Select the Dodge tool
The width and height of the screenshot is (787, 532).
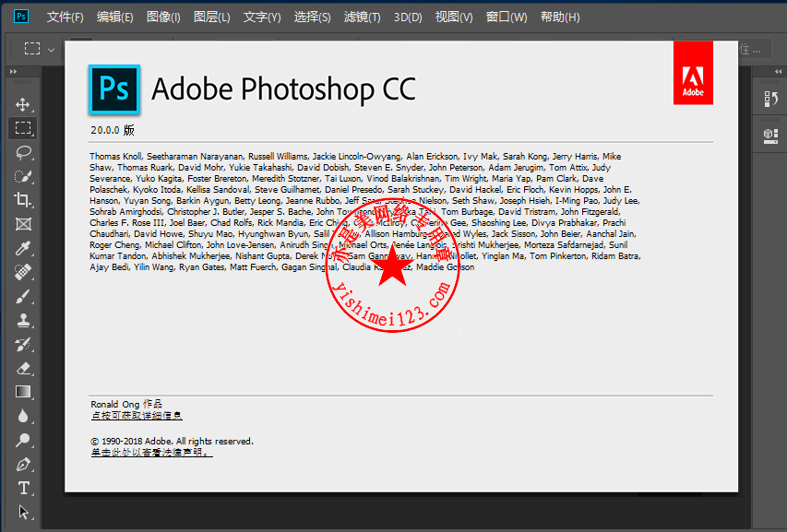[23, 440]
